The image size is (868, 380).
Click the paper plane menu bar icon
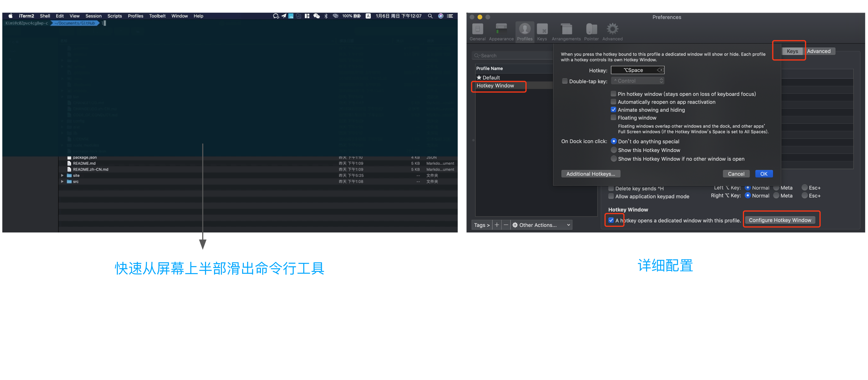pyautogui.click(x=283, y=16)
